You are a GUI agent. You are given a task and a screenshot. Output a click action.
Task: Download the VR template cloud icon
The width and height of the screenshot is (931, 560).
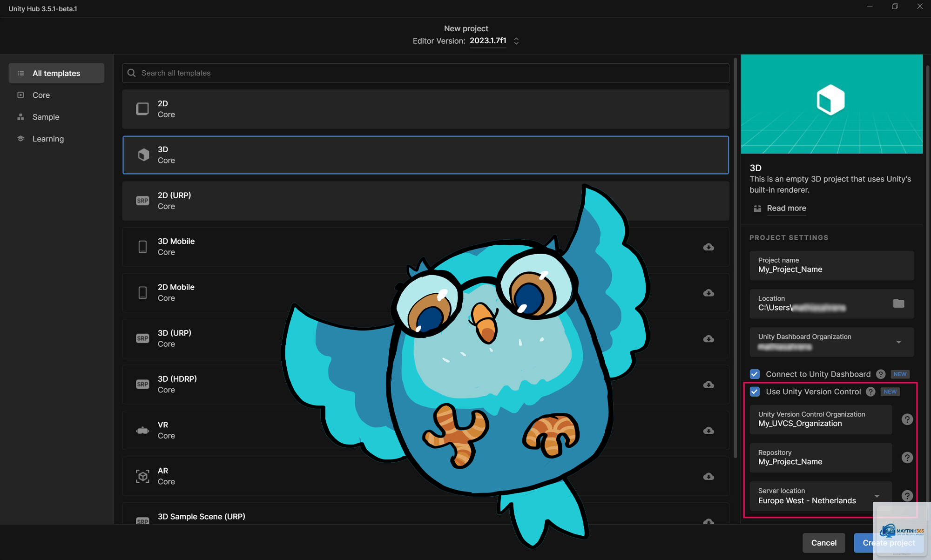708,430
